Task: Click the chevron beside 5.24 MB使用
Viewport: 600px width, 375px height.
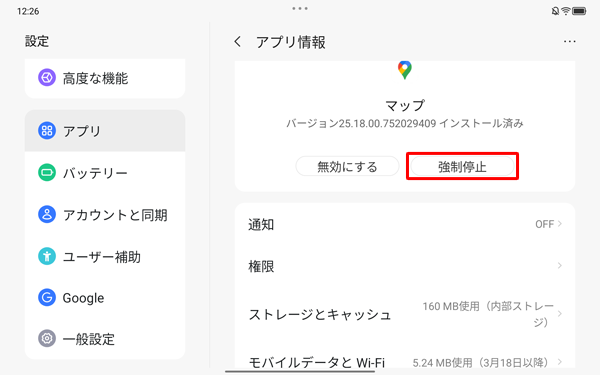Action: tap(560, 362)
